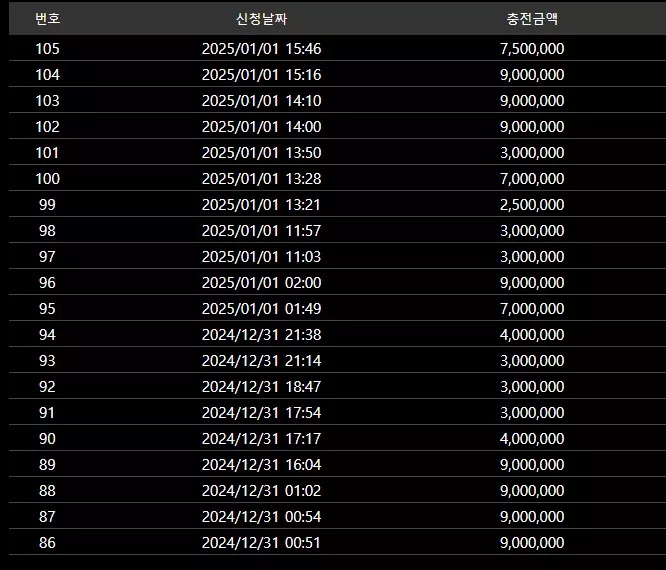Screen dimensions: 666x570
Task: Click row number 95
Action: [47, 308]
